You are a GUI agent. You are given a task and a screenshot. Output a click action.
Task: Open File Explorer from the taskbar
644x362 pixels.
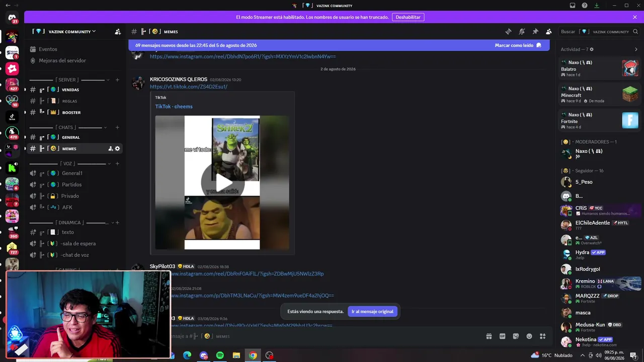pyautogui.click(x=236, y=355)
